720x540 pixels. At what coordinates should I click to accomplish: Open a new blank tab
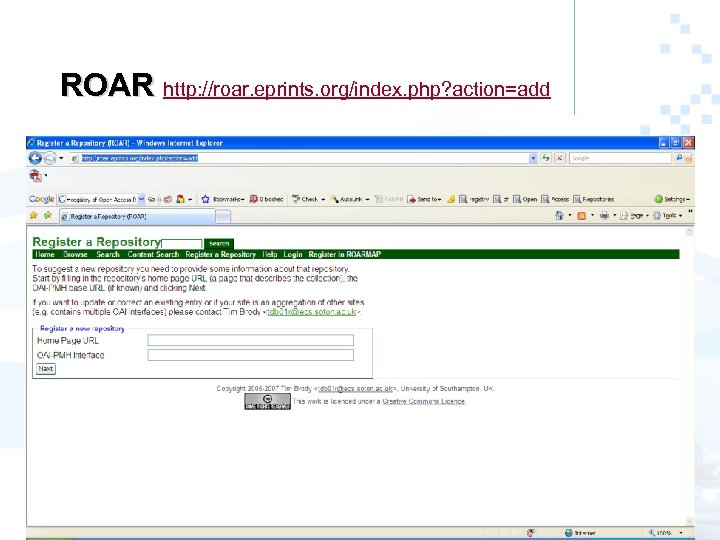point(223,216)
